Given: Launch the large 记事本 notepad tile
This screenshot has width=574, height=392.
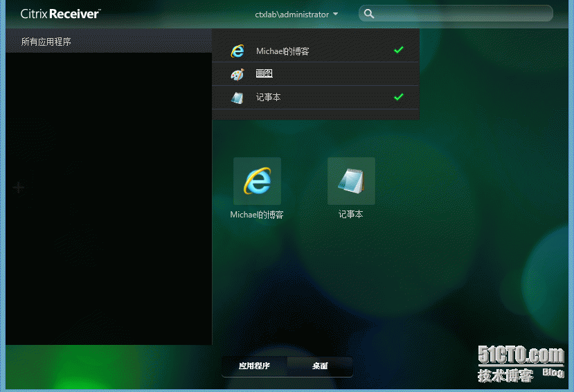Looking at the screenshot, I should pos(351,181).
